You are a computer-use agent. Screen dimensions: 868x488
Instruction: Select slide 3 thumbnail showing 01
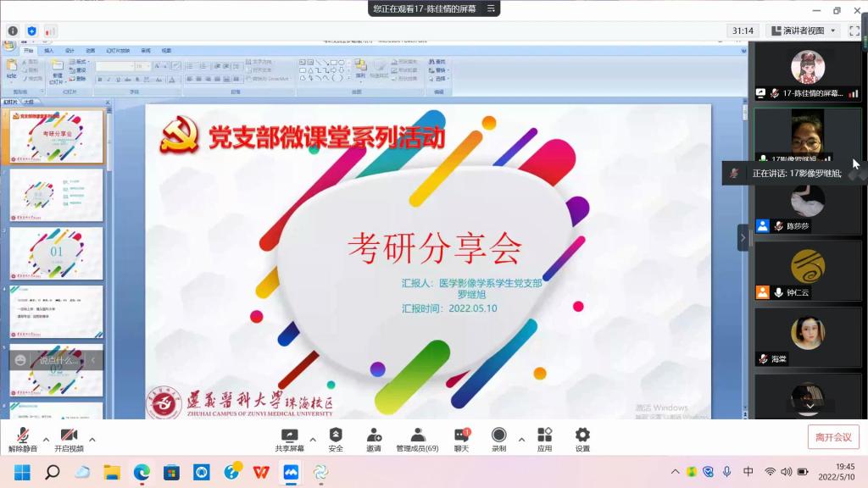tap(56, 253)
